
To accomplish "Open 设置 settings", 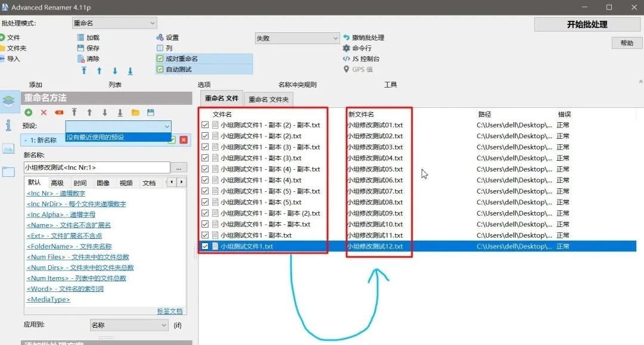I will [x=168, y=38].
